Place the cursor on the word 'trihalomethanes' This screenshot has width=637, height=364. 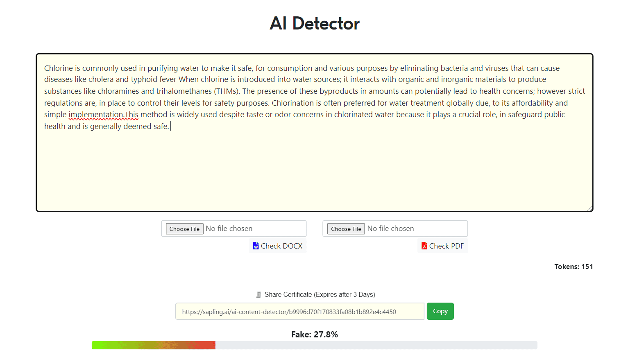pos(184,91)
